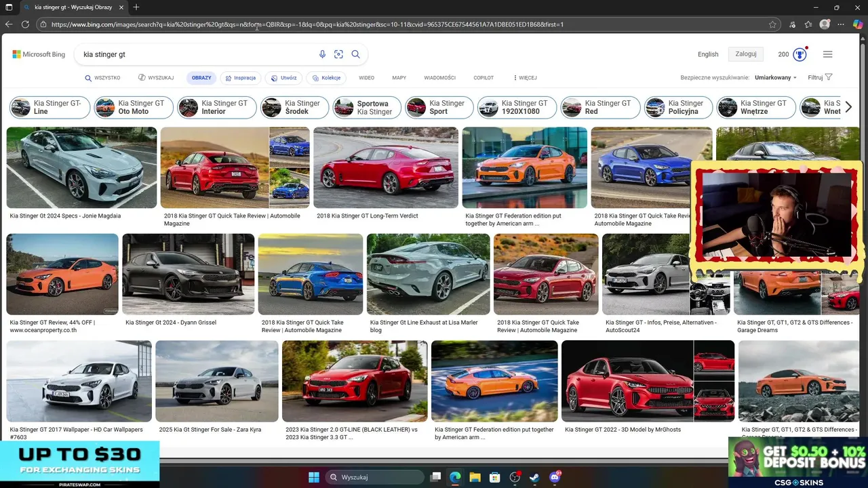
Task: Select Kia Stinger GT-Line suggestion chip
Action: 50,107
